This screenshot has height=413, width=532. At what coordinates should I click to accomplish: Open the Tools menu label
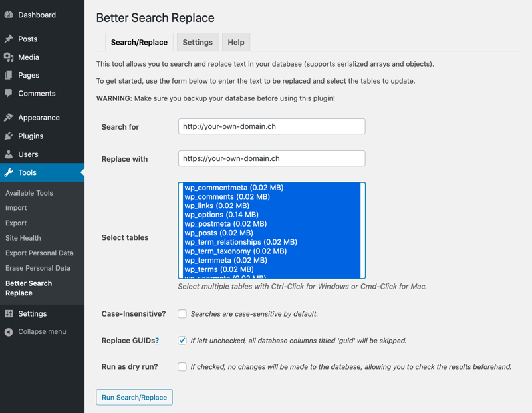(27, 172)
